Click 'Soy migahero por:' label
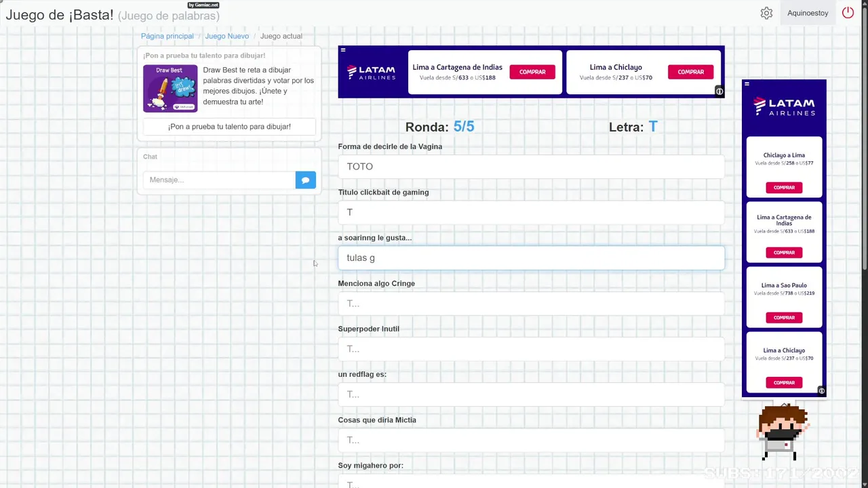The image size is (868, 488). tap(370, 466)
